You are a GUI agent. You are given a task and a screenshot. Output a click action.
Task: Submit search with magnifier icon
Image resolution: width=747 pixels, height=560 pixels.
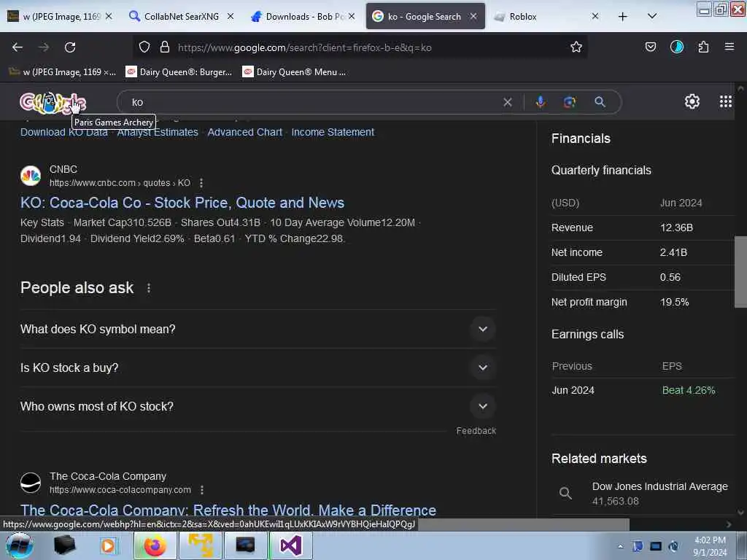pos(600,102)
